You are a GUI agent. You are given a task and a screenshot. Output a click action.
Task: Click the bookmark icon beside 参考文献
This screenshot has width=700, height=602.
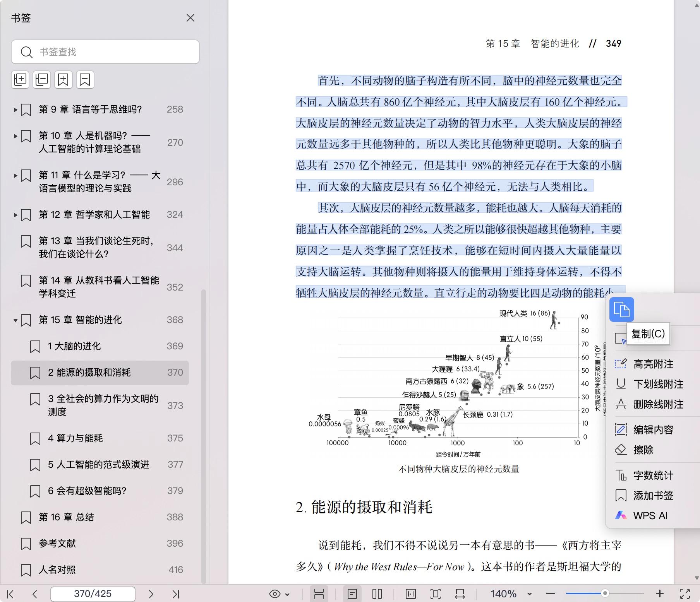[26, 544]
